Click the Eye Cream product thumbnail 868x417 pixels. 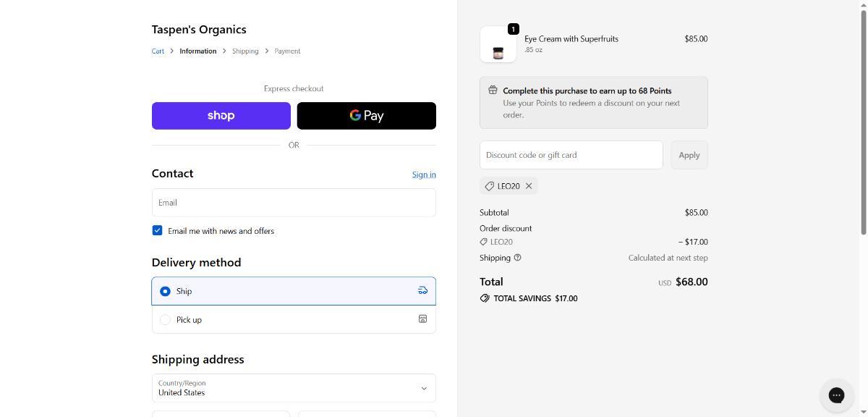(498, 45)
